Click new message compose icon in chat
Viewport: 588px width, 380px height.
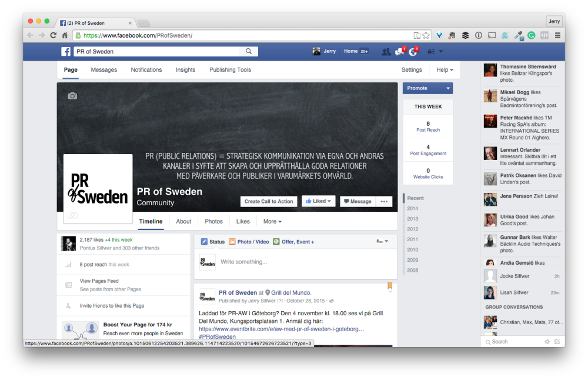[557, 342]
